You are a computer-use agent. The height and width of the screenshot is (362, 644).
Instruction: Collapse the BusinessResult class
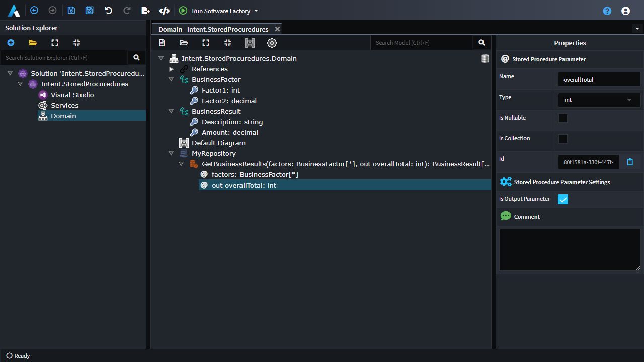[171, 111]
